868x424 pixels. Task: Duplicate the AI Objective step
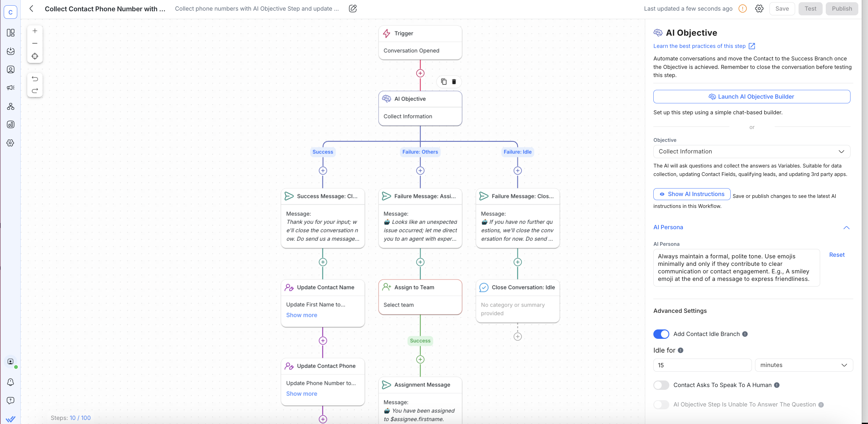[x=444, y=82]
